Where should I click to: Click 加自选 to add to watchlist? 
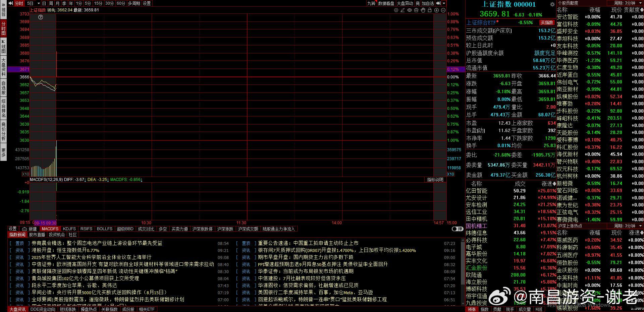pyautogui.click(x=428, y=3)
